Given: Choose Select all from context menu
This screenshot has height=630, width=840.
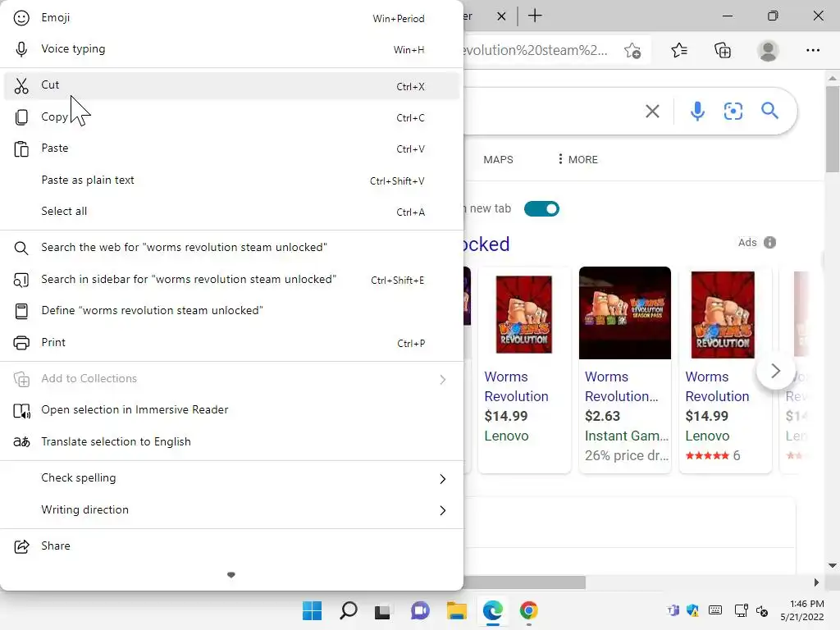Looking at the screenshot, I should [231, 212].
